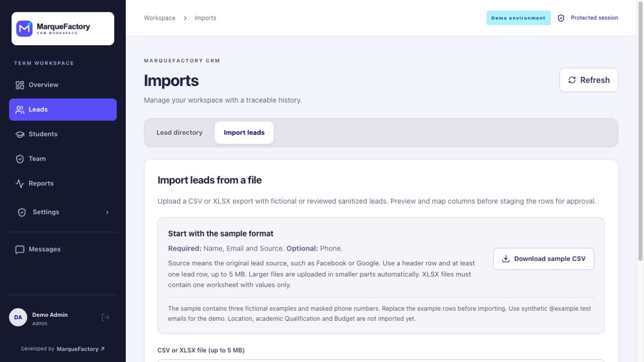This screenshot has height=362, width=644.
Task: Click the Demo environment badge
Action: [x=518, y=18]
